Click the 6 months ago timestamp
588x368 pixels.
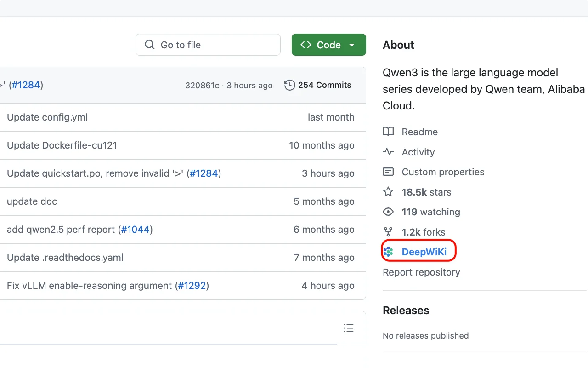324,230
